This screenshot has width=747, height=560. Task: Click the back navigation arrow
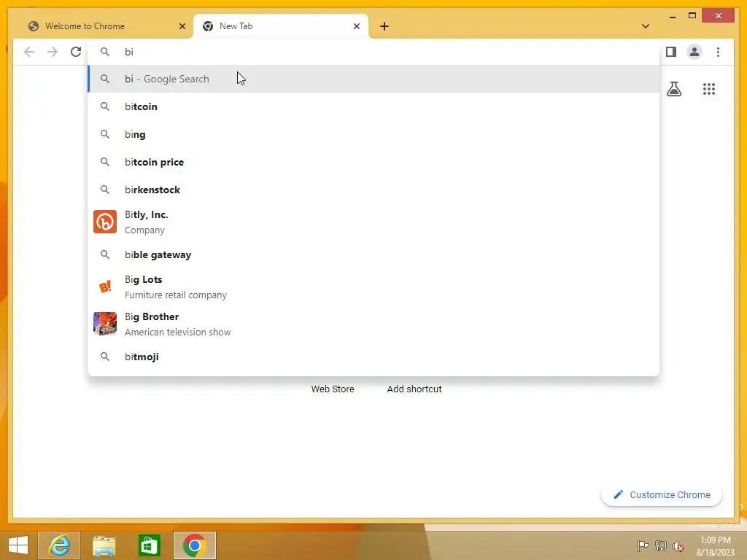[29, 52]
